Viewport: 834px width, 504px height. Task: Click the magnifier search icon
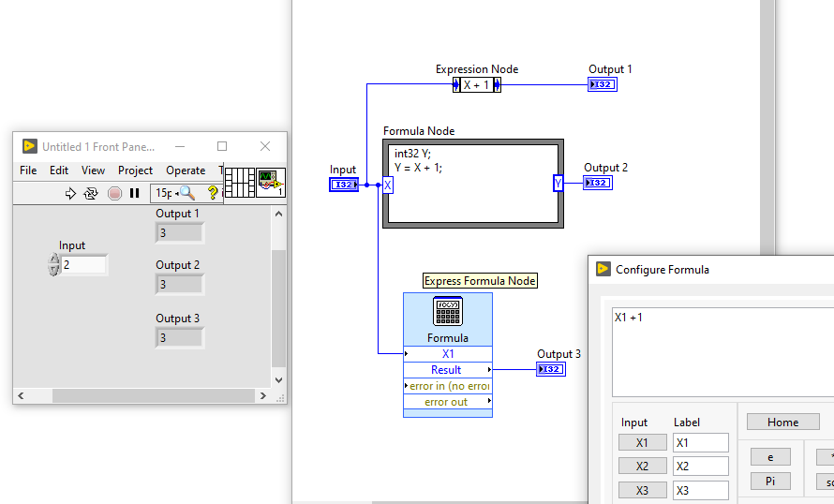click(x=186, y=193)
